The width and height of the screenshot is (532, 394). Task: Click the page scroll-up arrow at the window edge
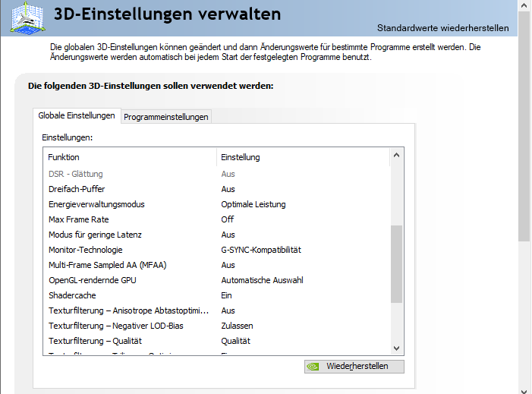pyautogui.click(x=524, y=6)
